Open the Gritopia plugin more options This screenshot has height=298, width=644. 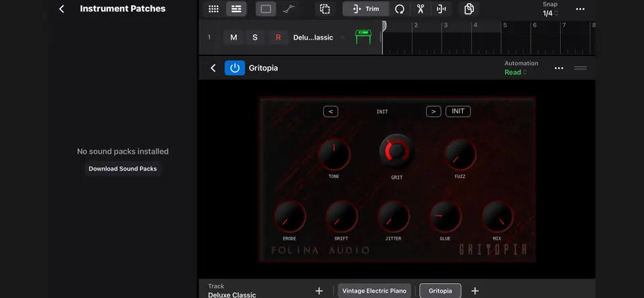pos(559,68)
